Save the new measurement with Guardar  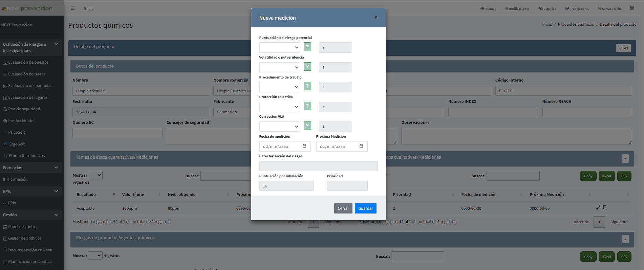coord(366,208)
